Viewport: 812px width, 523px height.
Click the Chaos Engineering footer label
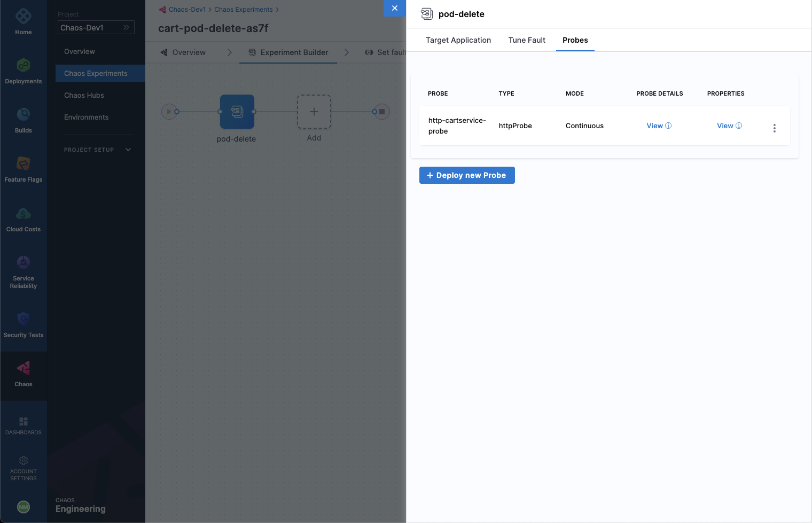81,505
